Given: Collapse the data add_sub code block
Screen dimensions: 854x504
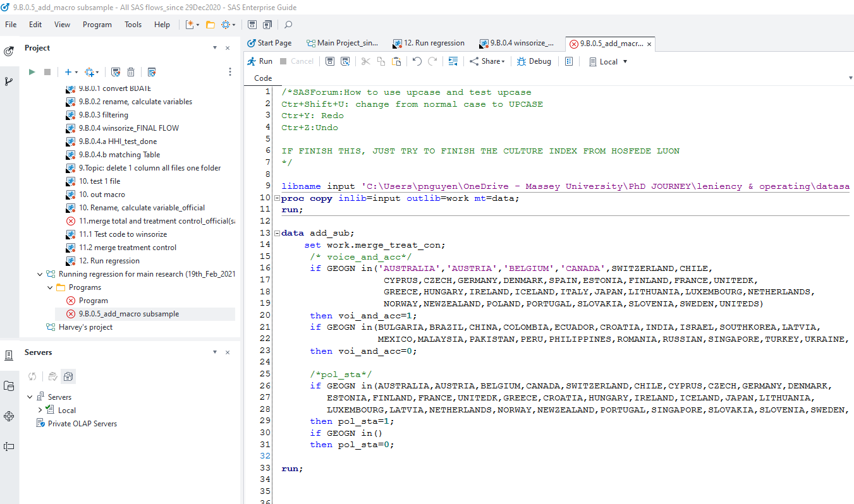Looking at the screenshot, I should (277, 233).
